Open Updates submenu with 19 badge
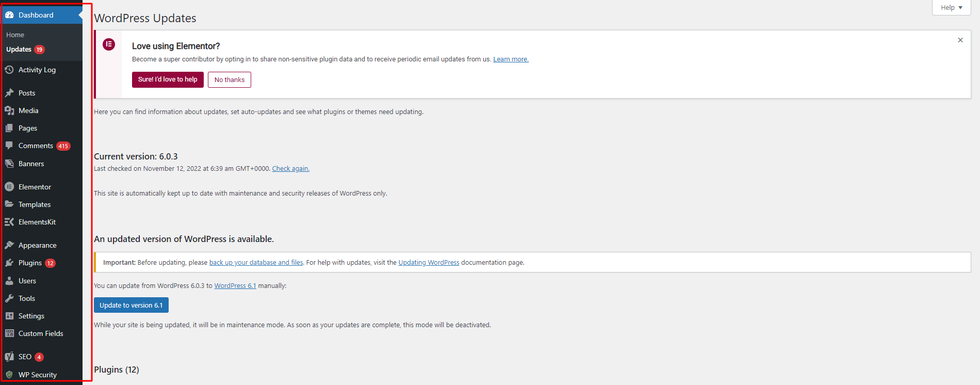 pos(25,50)
